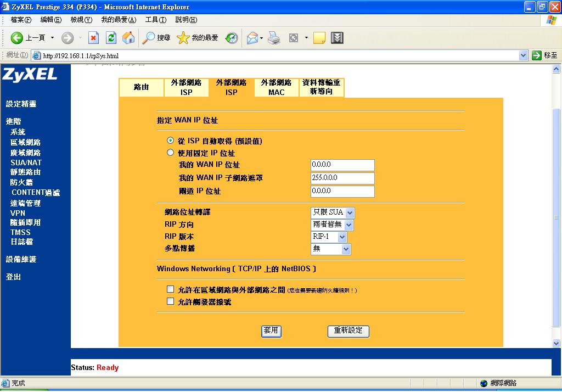Open the 檔案 menu
Viewport: 562px width, 392px height.
tap(21, 20)
